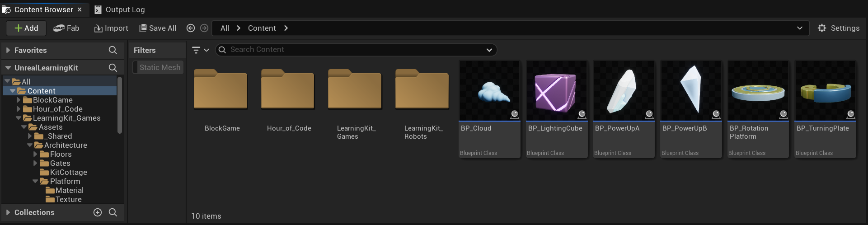Switch to the Output Log tab
The image size is (868, 225).
(x=120, y=9)
